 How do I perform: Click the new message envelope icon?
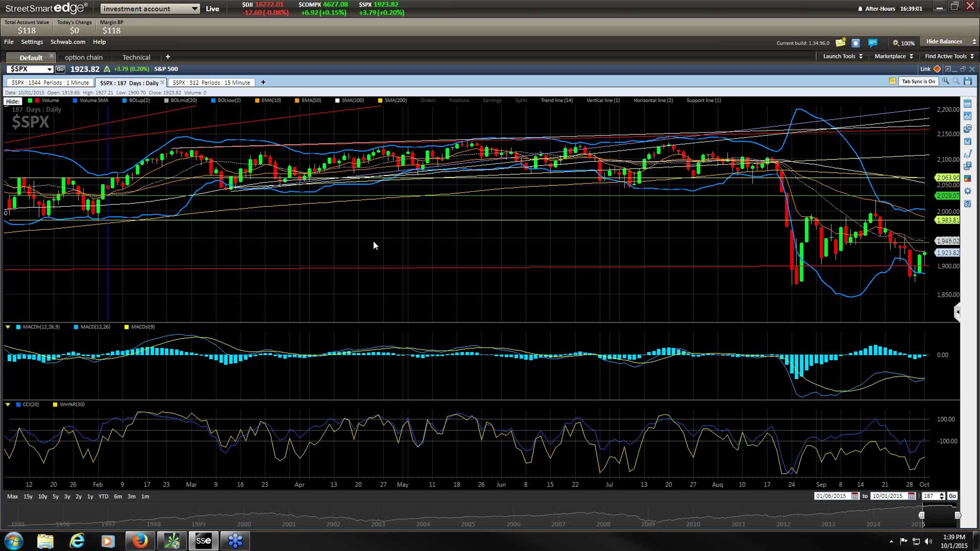pyautogui.click(x=840, y=42)
